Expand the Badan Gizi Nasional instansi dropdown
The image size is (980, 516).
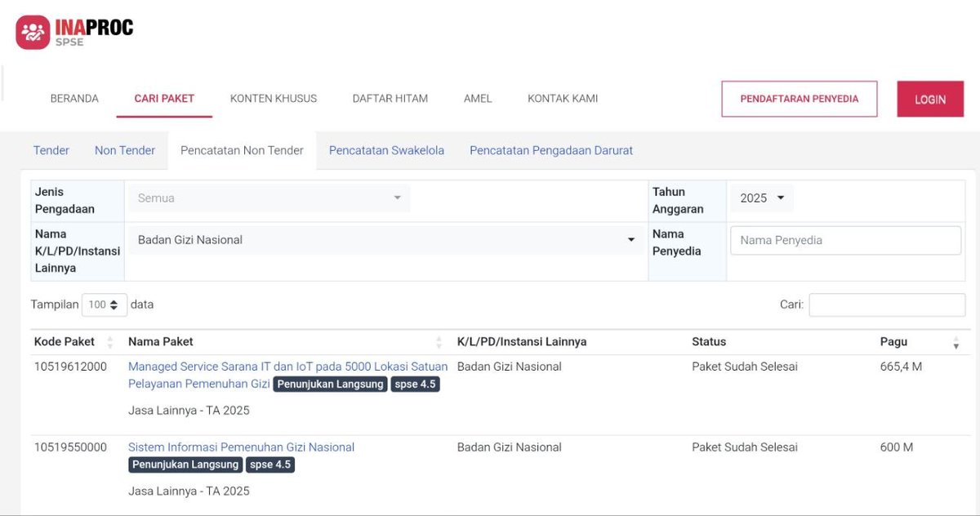tap(385, 240)
